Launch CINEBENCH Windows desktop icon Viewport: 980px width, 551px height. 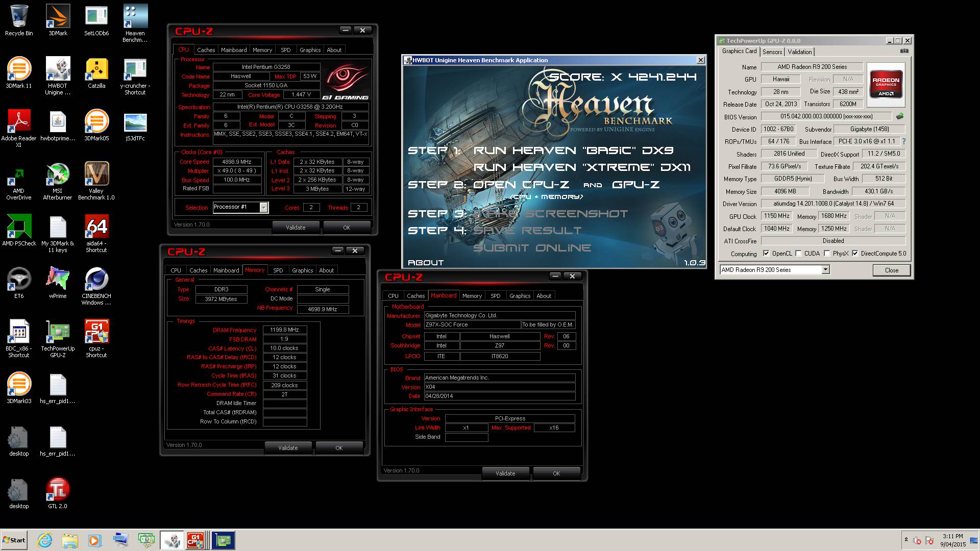[96, 286]
